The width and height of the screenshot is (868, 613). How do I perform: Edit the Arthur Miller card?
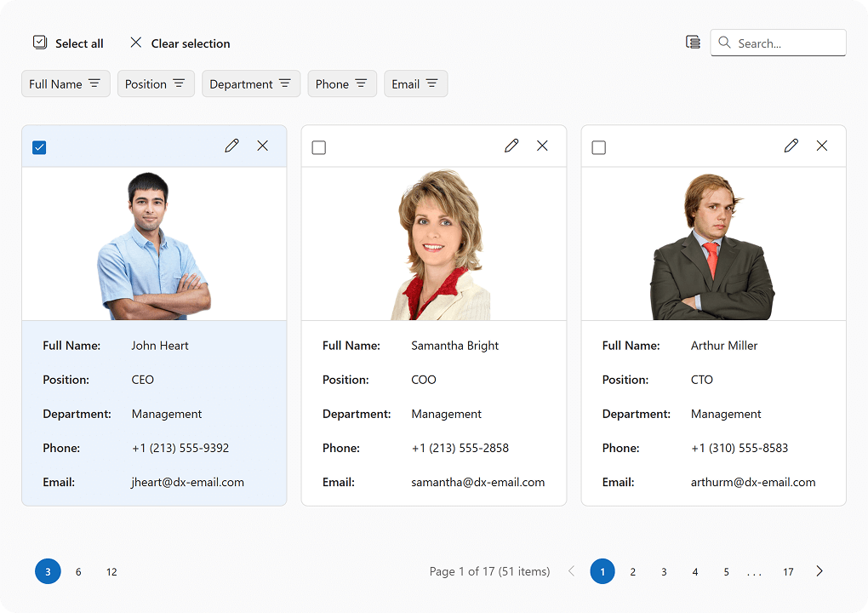point(791,146)
